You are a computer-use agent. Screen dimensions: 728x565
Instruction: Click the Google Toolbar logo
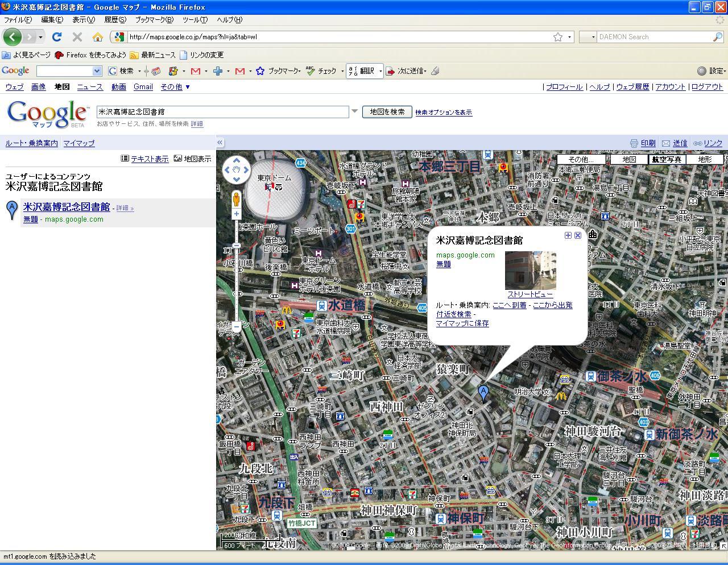(x=15, y=71)
